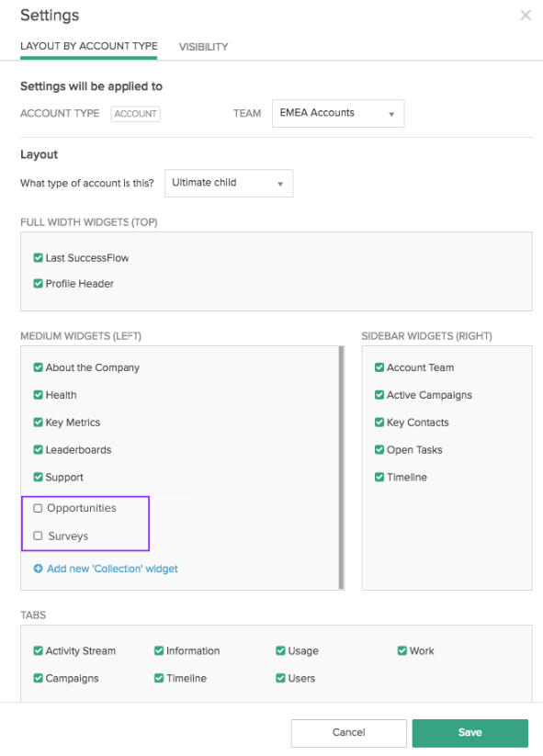Expand the Ultimate child account type dropdown
Viewport: 543px width, 756px height.
pyautogui.click(x=229, y=183)
